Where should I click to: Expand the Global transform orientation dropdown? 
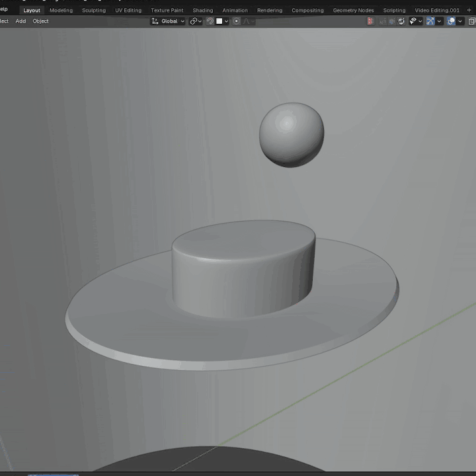[169, 21]
